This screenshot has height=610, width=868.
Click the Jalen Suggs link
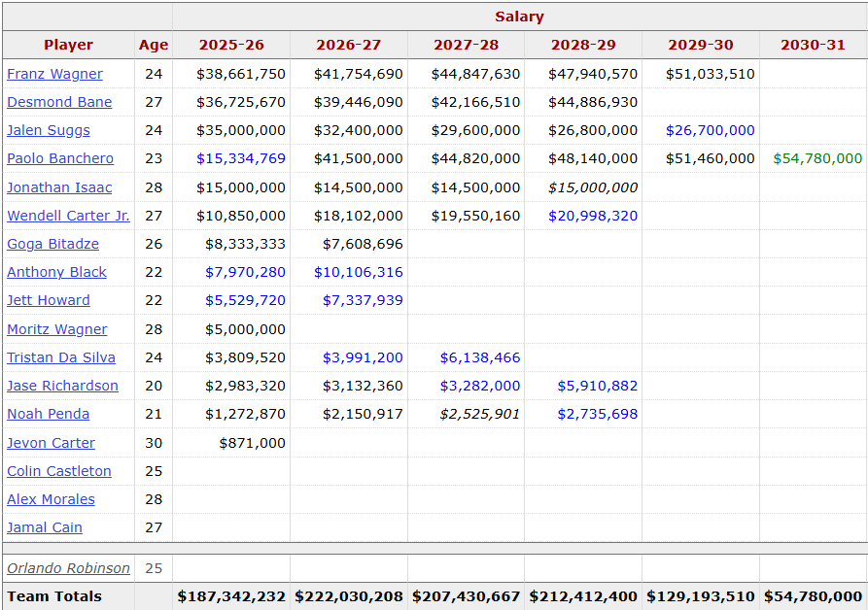[x=49, y=130]
